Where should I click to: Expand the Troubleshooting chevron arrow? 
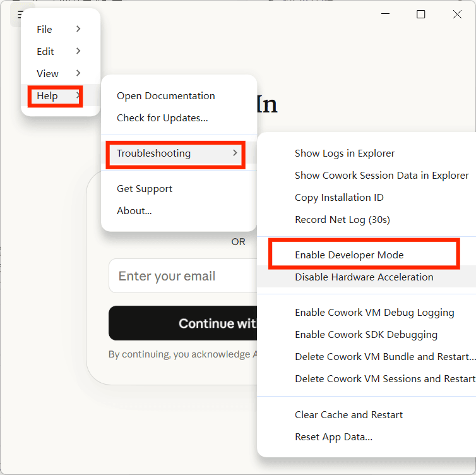coord(235,153)
